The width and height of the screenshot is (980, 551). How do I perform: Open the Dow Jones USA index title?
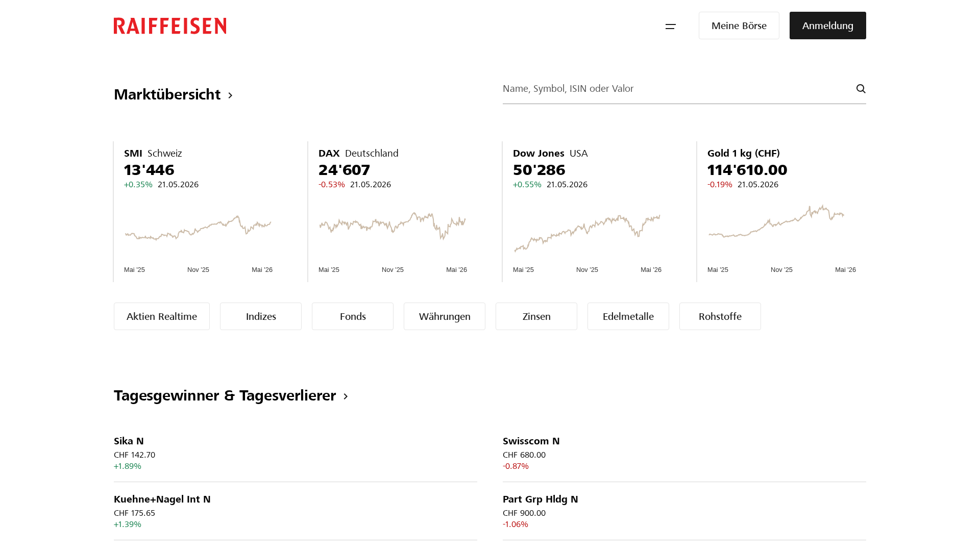[x=550, y=154]
